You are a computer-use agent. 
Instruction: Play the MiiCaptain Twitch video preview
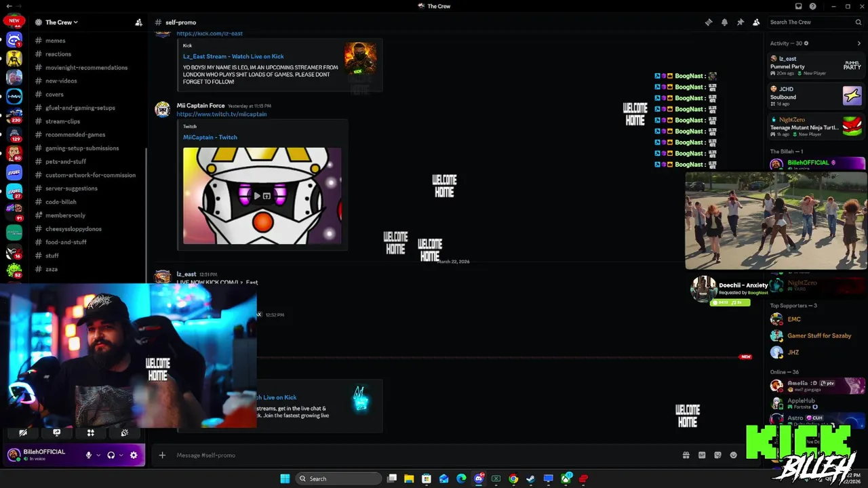point(257,196)
